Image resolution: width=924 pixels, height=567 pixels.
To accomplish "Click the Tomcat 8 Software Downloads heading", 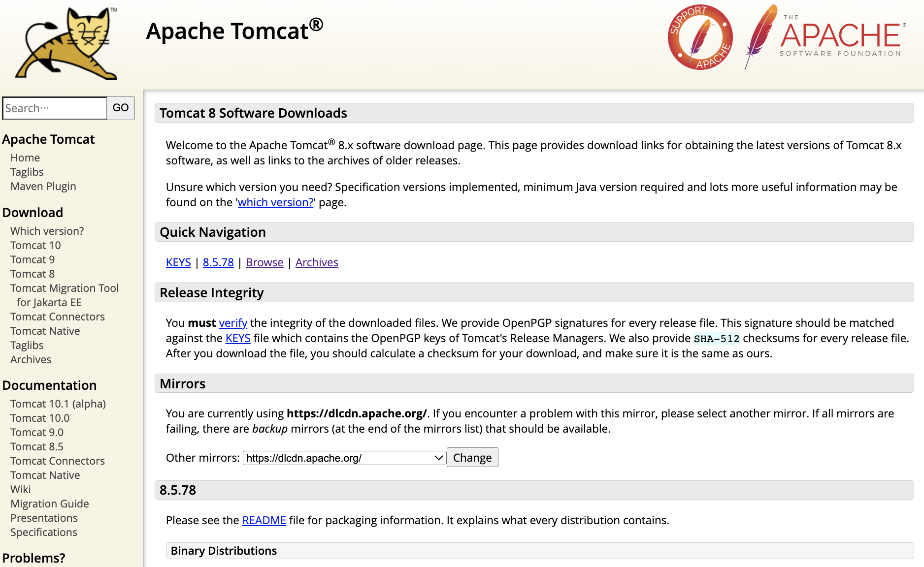I will (x=253, y=113).
